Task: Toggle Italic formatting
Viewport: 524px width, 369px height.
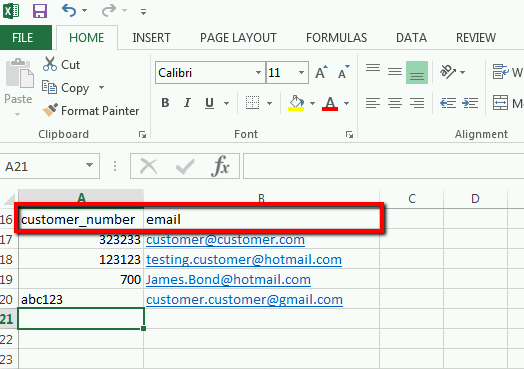Action: (187, 103)
